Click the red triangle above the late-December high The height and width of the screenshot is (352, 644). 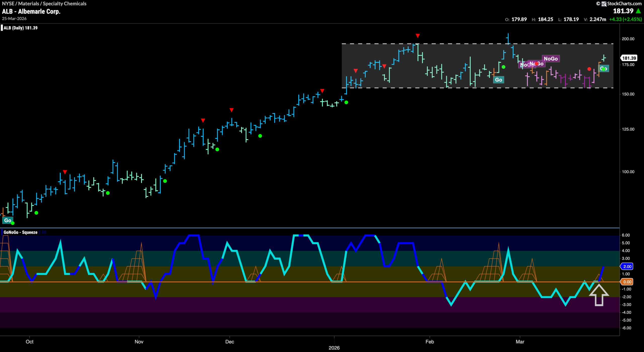(322, 91)
